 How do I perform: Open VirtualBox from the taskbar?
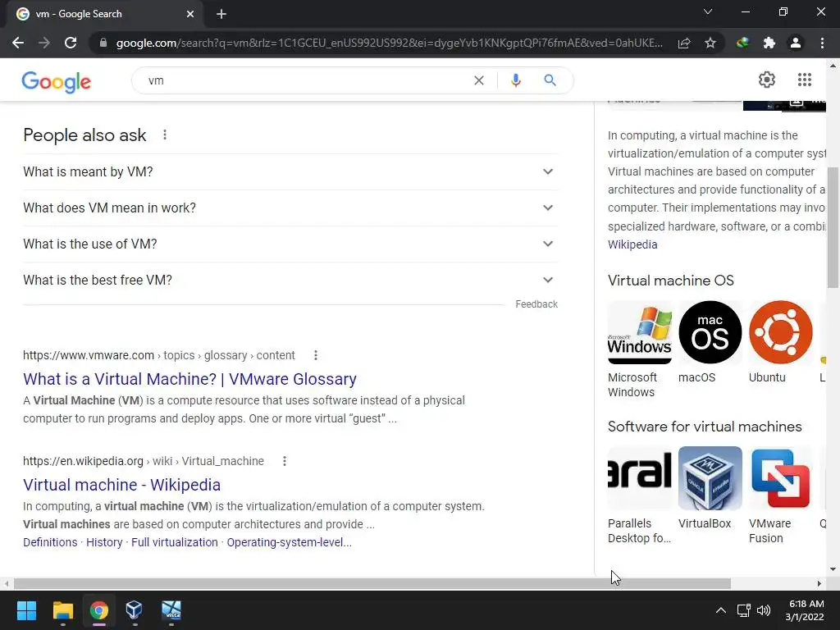click(135, 610)
